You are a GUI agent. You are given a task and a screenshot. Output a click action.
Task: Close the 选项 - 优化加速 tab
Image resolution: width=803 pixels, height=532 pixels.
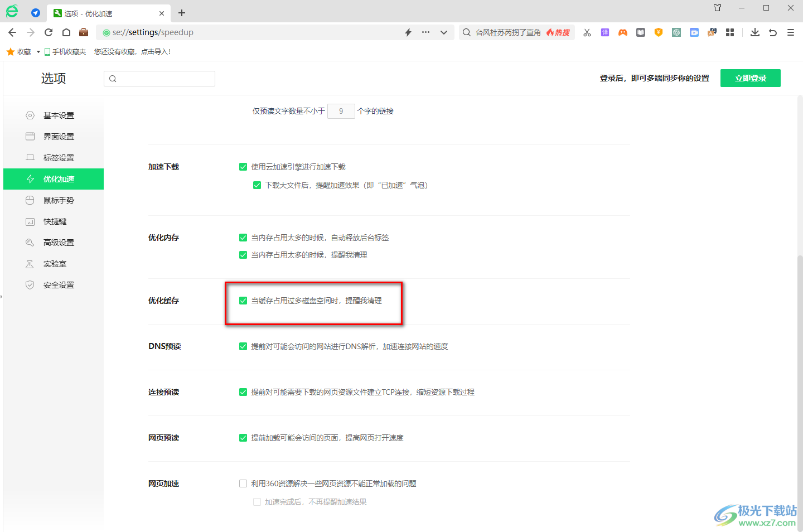162,13
